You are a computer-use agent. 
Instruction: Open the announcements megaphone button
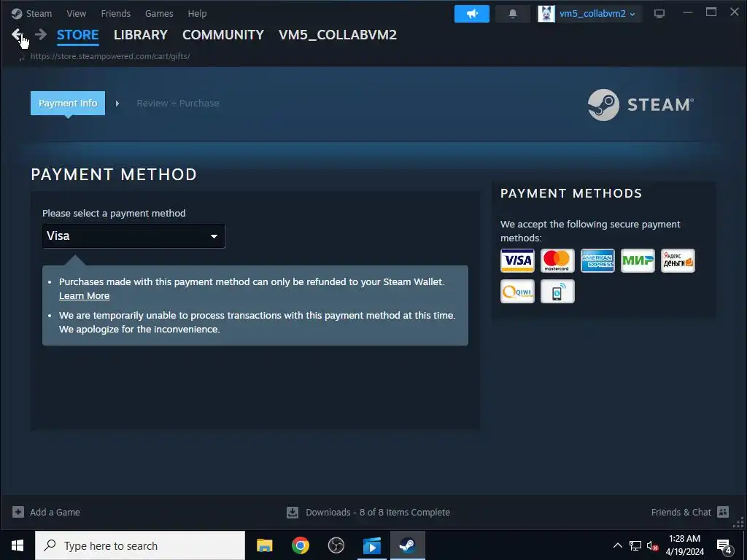click(472, 14)
